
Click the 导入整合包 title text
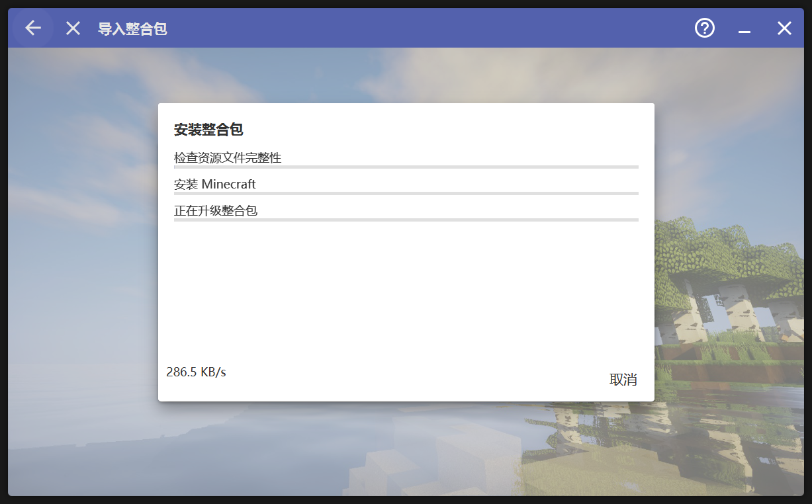tap(132, 28)
